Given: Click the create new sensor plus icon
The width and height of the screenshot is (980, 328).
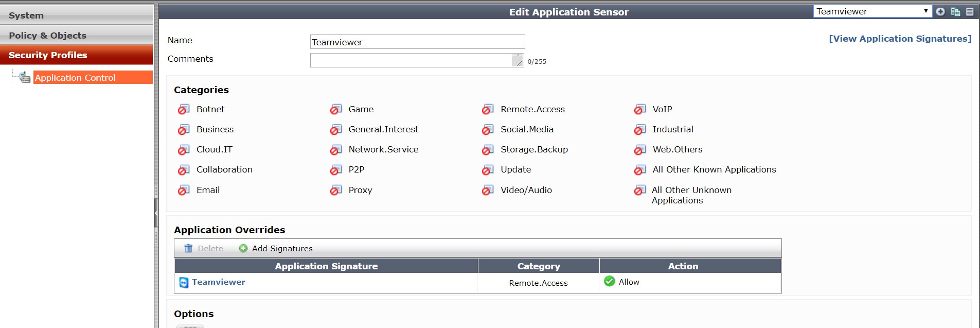Looking at the screenshot, I should point(940,11).
